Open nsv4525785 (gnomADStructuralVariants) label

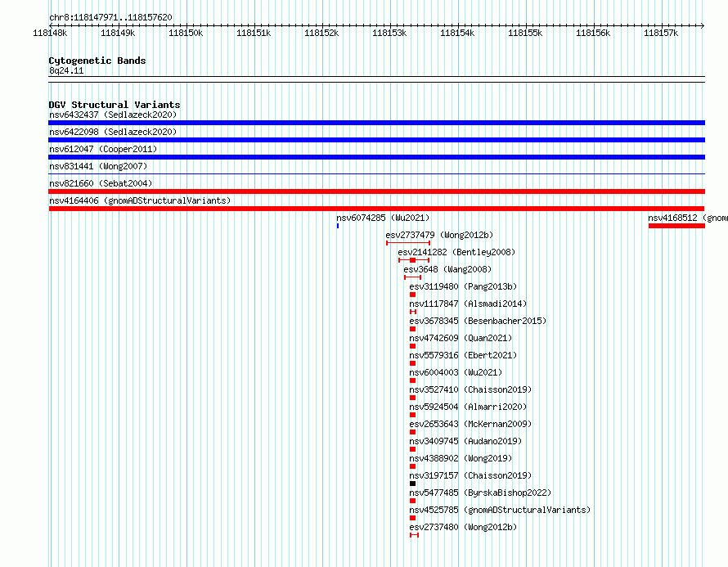500,510
